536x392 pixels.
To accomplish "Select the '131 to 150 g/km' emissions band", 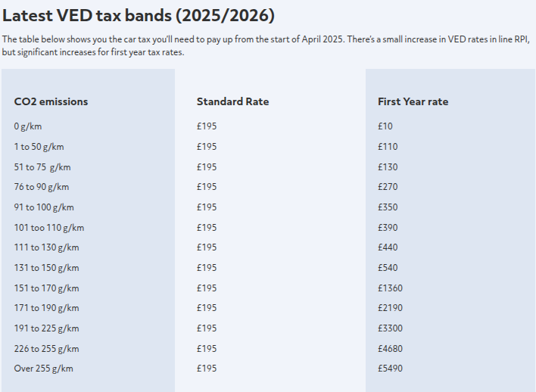I will pos(46,268).
